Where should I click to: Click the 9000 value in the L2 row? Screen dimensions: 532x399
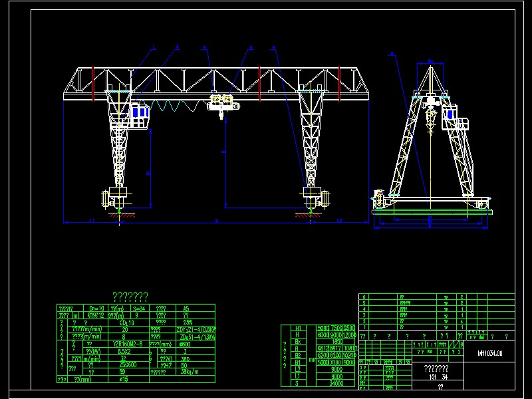pos(337,369)
